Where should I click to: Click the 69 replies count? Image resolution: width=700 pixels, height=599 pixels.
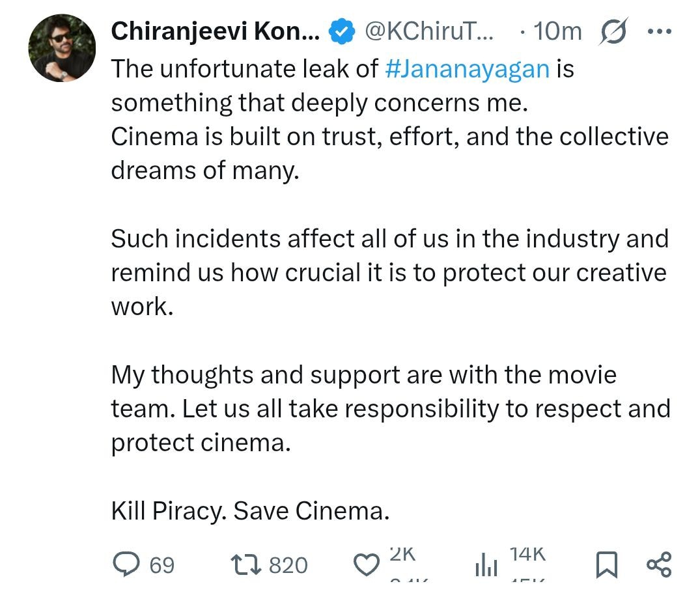click(x=162, y=564)
